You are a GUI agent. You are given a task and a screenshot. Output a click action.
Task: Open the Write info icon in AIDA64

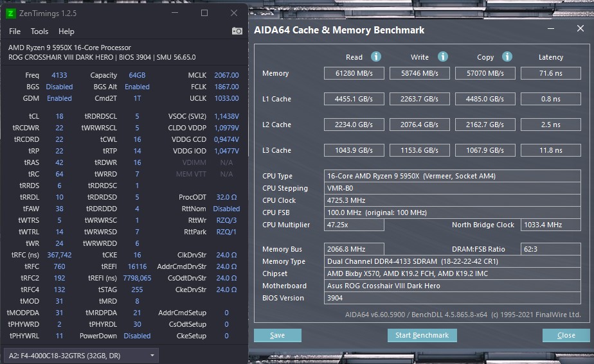(x=443, y=56)
